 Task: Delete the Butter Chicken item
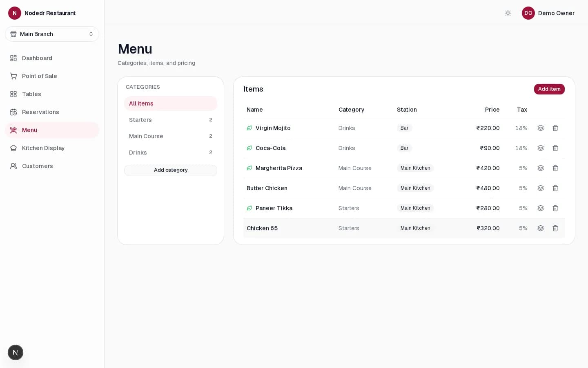[x=555, y=188]
